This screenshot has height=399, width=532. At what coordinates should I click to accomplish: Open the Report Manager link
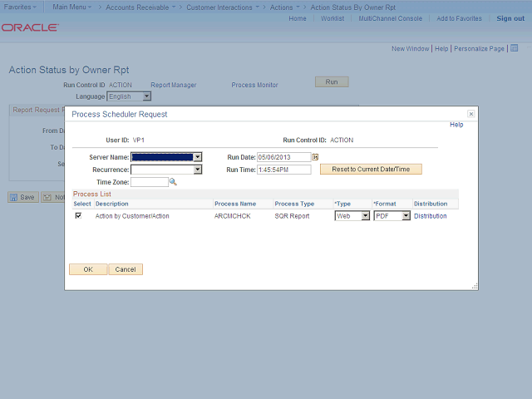(174, 85)
